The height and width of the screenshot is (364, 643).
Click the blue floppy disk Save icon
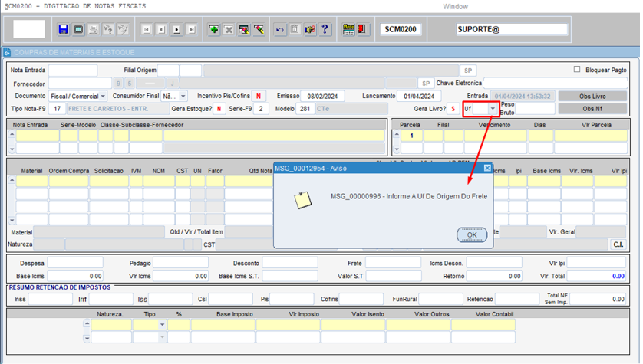63,29
